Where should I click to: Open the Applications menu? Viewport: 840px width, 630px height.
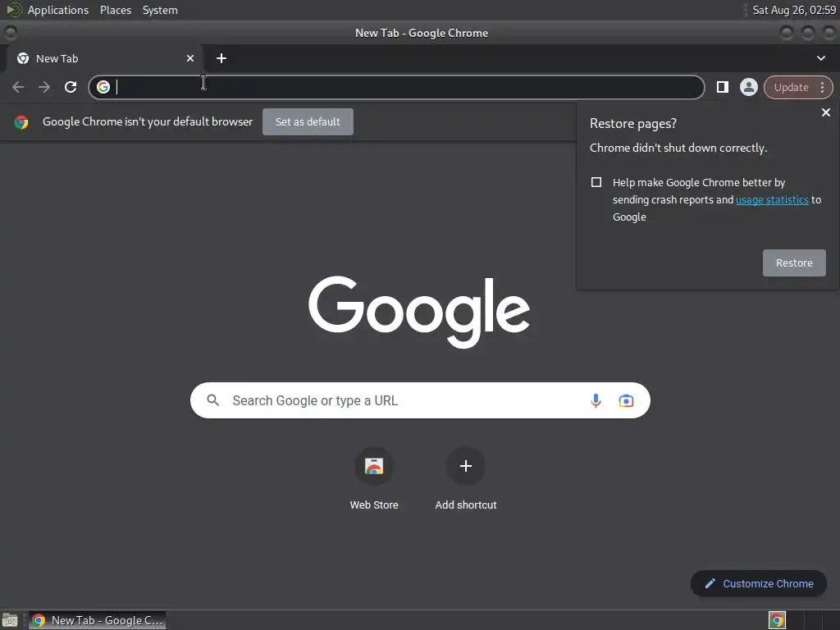(58, 10)
